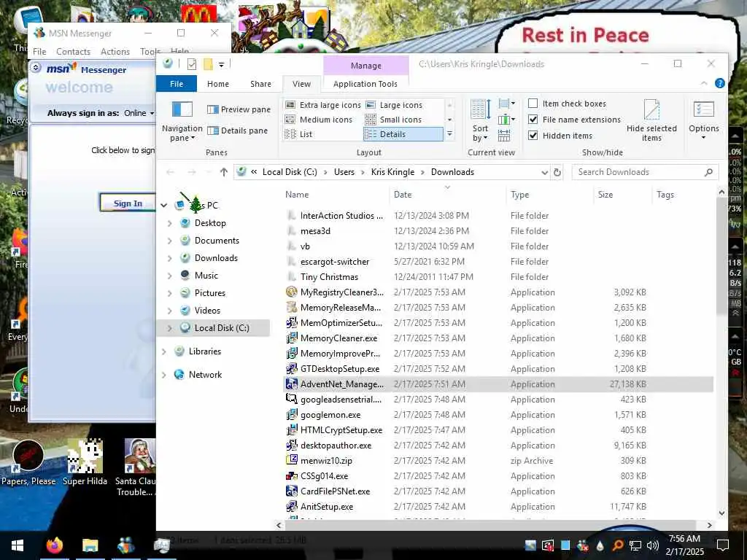Collapse the This PC tree node
The image size is (747, 560).
click(164, 206)
